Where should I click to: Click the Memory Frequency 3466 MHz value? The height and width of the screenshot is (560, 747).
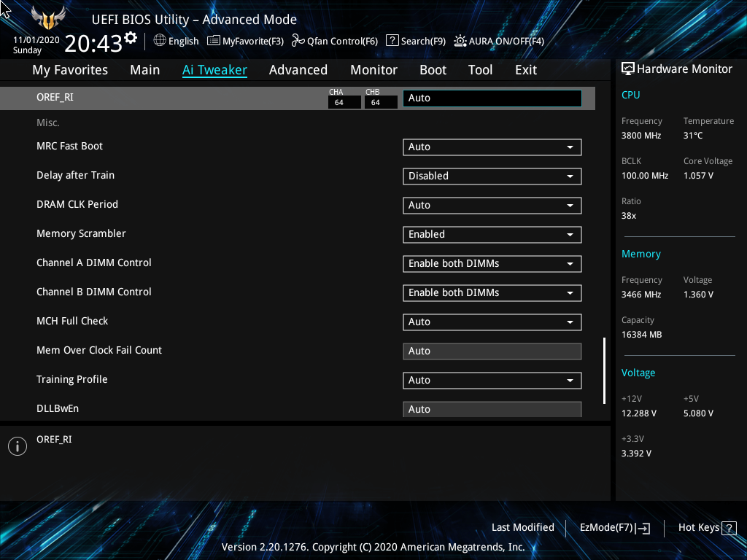coord(641,295)
